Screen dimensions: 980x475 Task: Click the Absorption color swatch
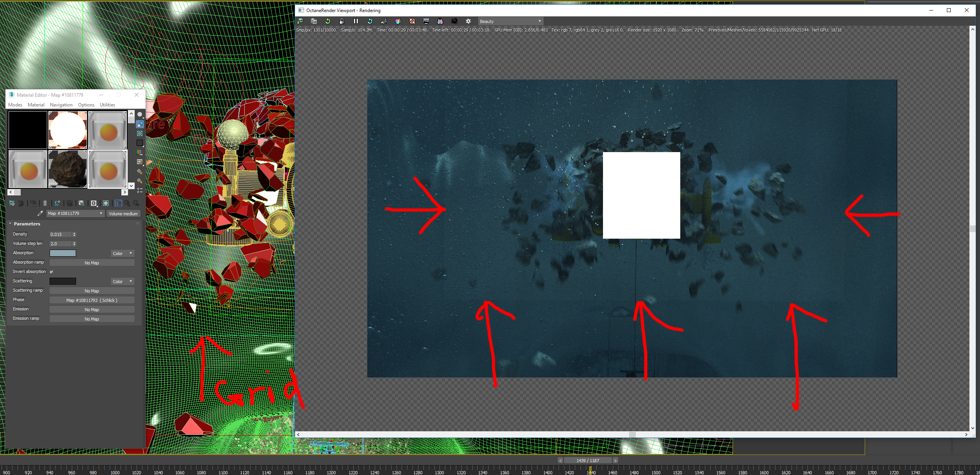pos(63,253)
